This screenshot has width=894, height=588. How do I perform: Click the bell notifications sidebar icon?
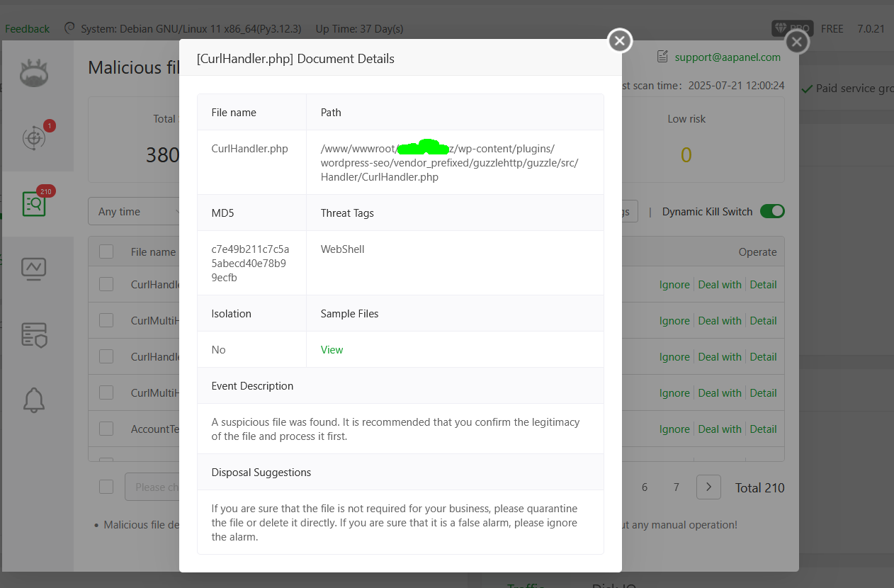click(x=34, y=400)
